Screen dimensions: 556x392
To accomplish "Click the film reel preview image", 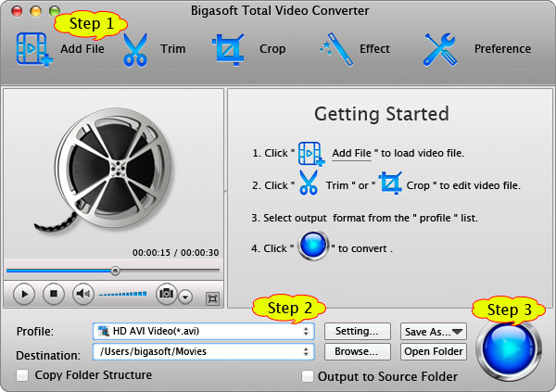I will [x=105, y=171].
